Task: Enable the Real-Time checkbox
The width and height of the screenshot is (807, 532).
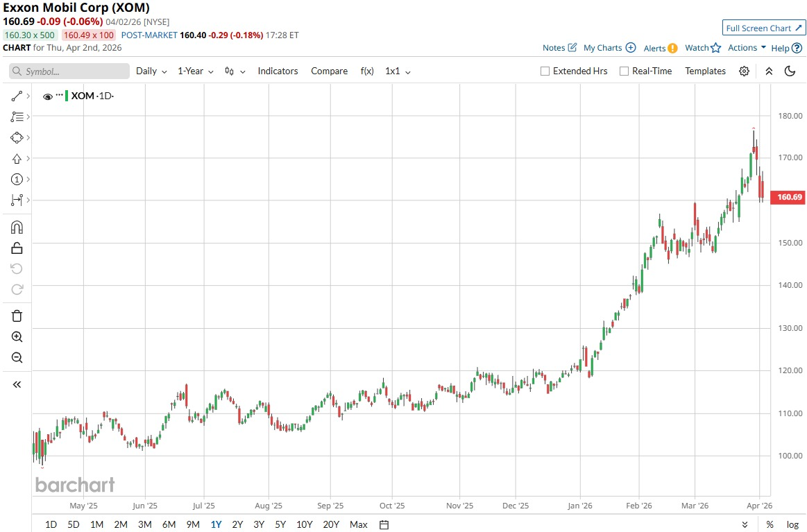Action: (625, 71)
